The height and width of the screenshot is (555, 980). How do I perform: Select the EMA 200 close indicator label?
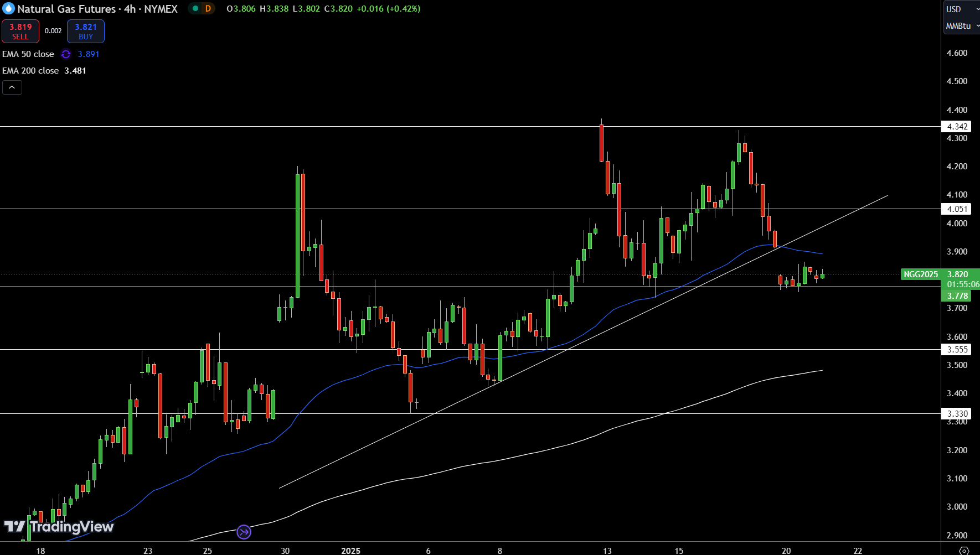30,71
